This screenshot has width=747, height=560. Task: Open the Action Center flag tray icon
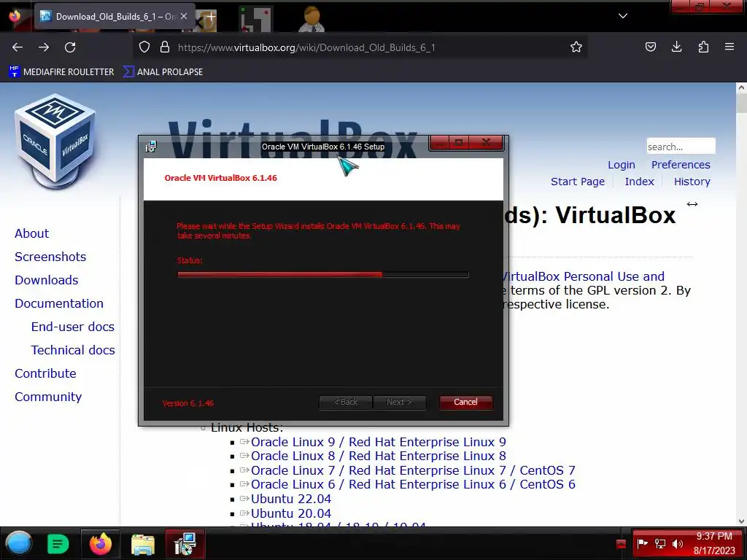[642, 543]
